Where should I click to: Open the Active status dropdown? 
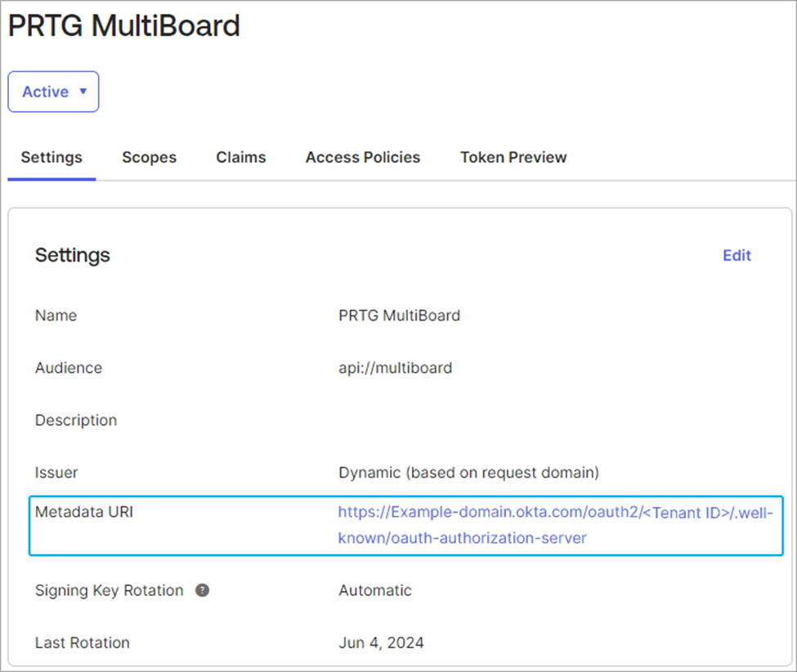coord(53,92)
